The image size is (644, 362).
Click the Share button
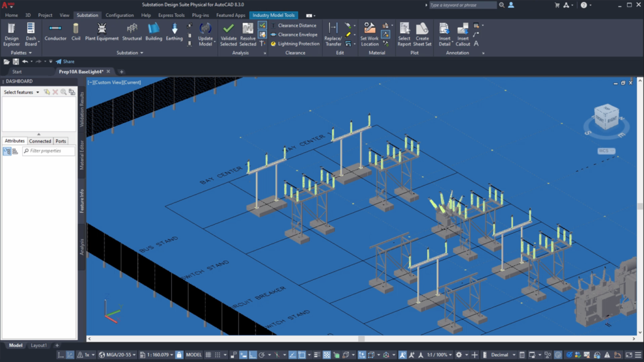coord(65,62)
